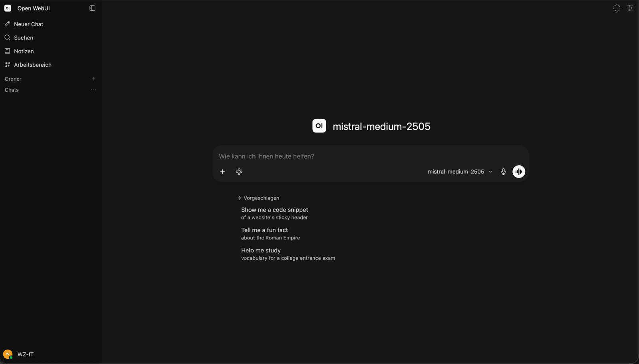Click the WZ-IT user avatar
The height and width of the screenshot is (364, 639).
8,354
